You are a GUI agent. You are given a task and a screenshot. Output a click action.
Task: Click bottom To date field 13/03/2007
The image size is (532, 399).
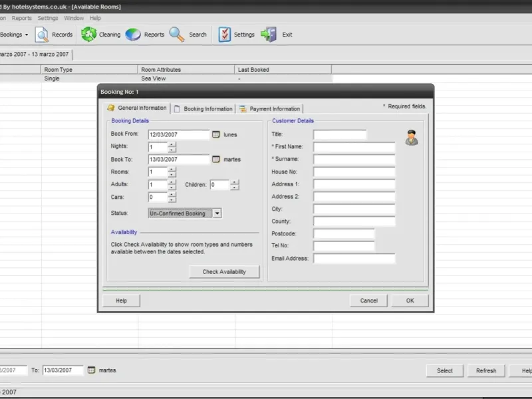(x=63, y=370)
